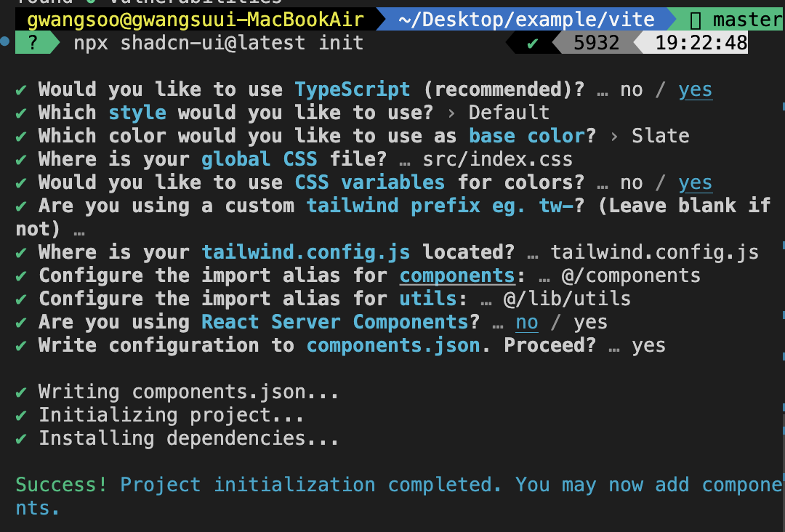This screenshot has width=785, height=532.
Task: Click the ~/Desktop/example/vite path segment
Action: 526,20
